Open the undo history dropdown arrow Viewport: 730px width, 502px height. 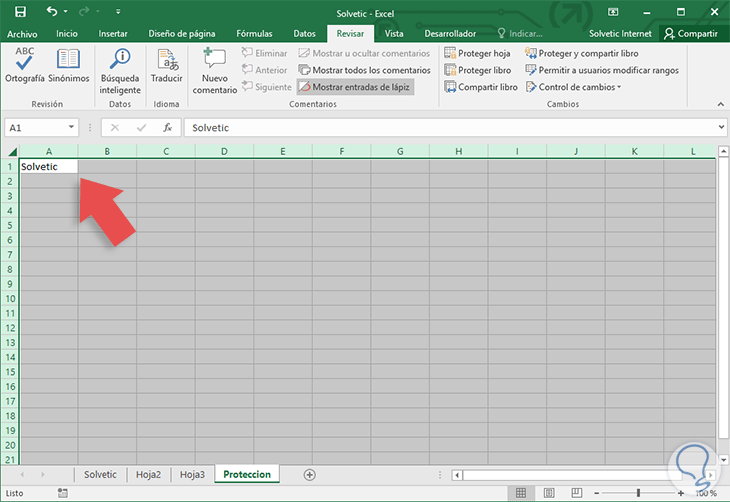66,11
